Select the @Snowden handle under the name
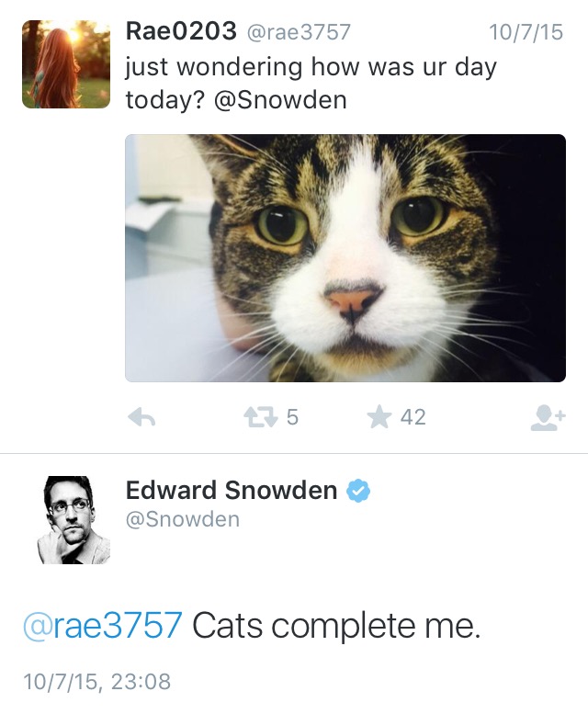Viewport: 588px width, 714px height. point(182,519)
